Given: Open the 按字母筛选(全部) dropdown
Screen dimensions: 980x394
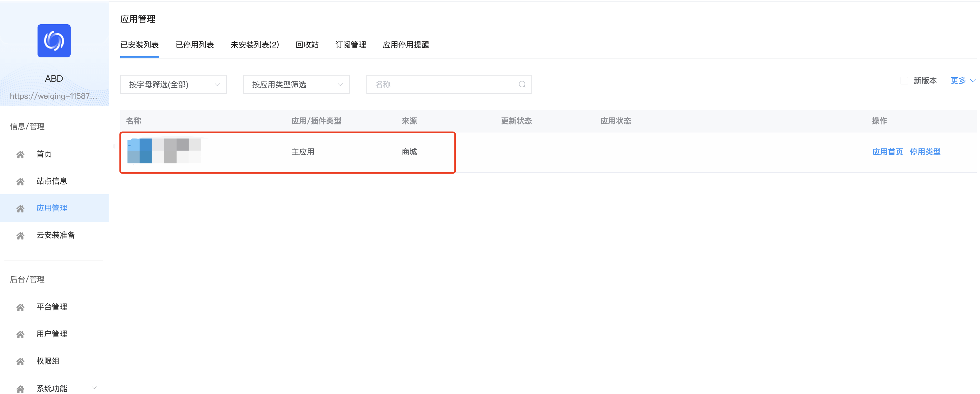Looking at the screenshot, I should pos(174,84).
